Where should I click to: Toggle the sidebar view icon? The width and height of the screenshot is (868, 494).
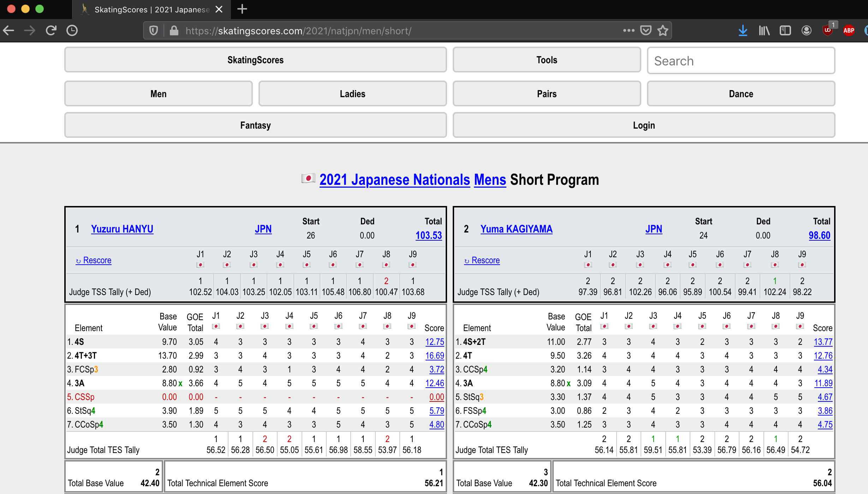point(785,31)
